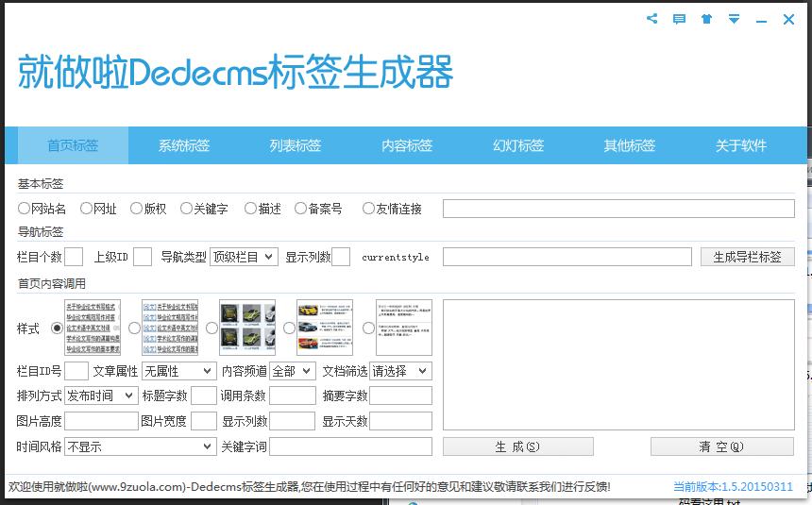Viewport: 812px width, 505px height.
Task: Focus the 图片宽度 input field
Action: [204, 421]
